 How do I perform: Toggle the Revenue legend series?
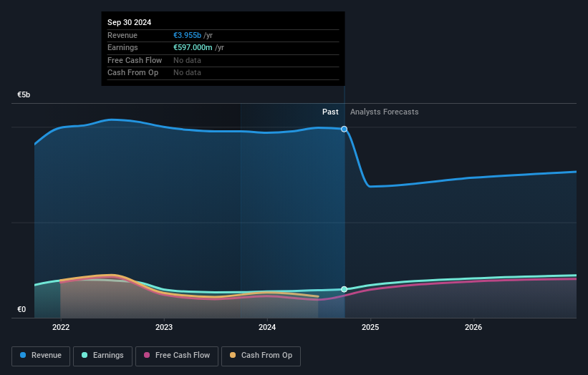click(x=41, y=356)
